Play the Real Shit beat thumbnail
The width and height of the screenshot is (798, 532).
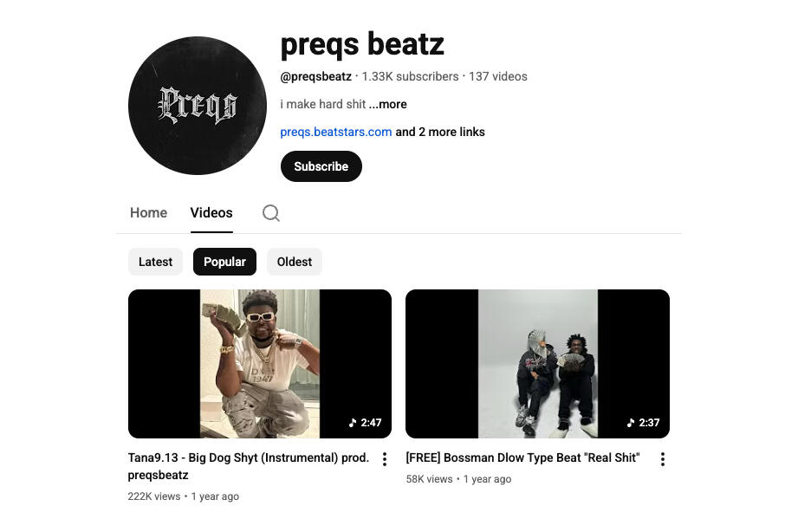click(537, 364)
